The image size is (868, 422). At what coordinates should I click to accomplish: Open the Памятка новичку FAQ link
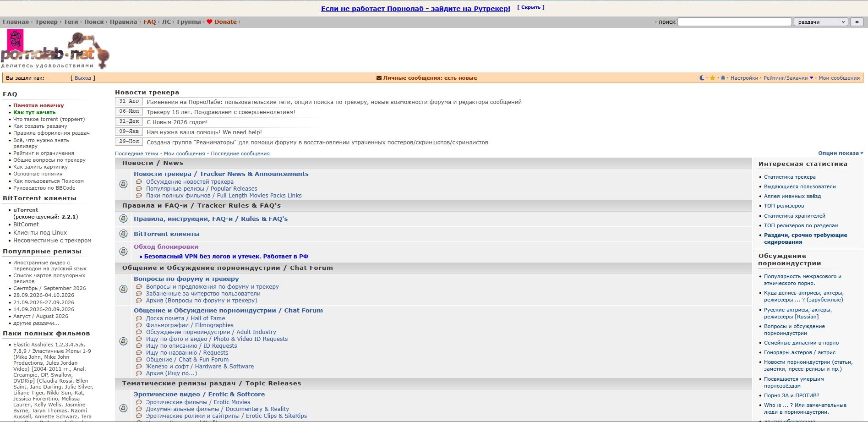click(38, 105)
